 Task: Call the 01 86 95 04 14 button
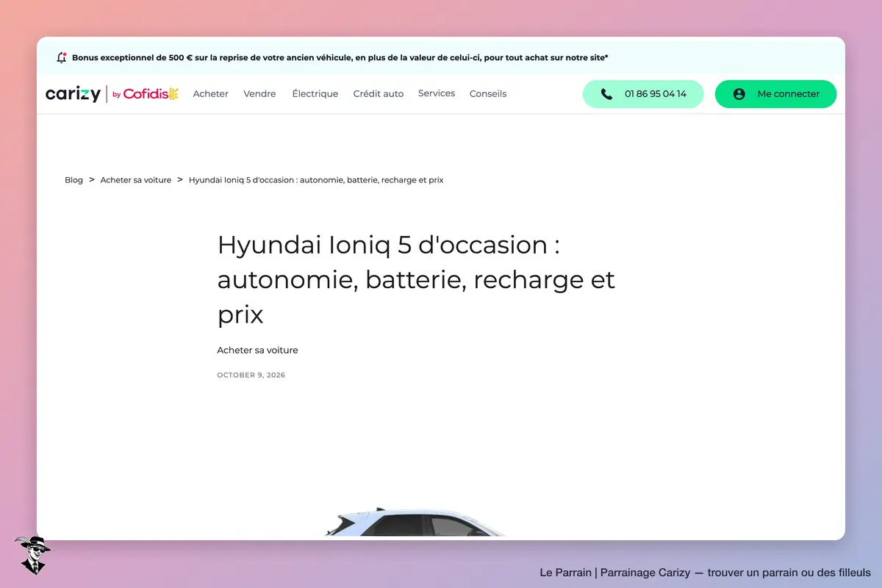pyautogui.click(x=643, y=94)
